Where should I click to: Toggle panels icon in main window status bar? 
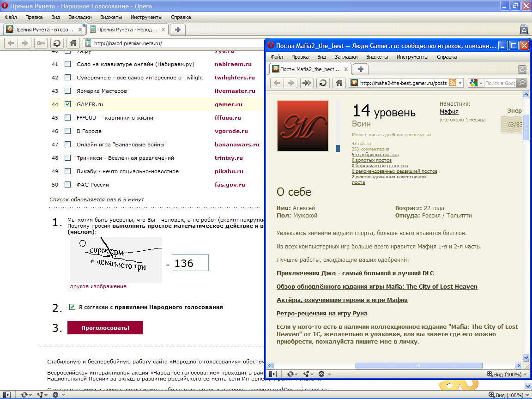pos(7,394)
